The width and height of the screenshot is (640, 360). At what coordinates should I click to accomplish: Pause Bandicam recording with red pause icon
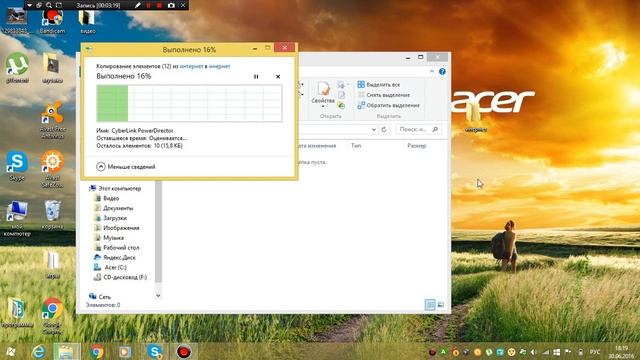point(149,5)
